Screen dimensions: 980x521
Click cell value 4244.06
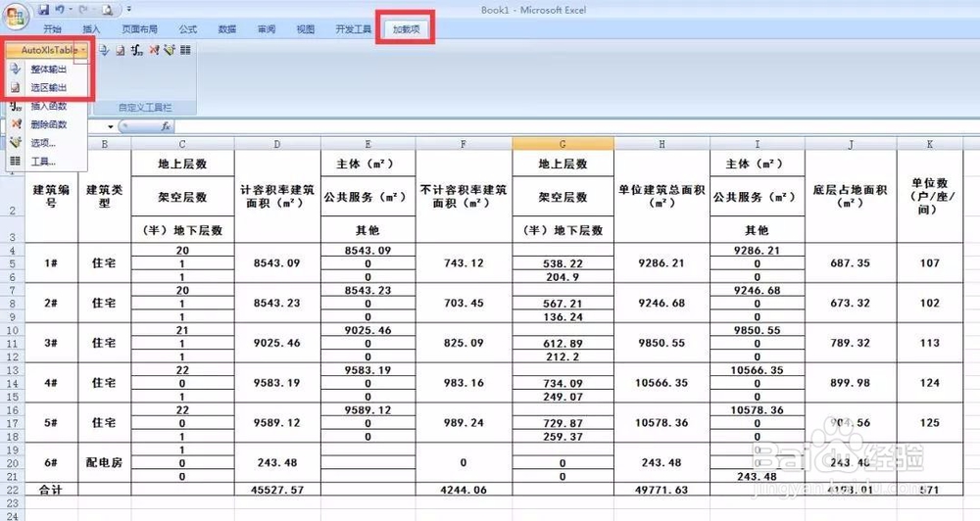tap(464, 490)
